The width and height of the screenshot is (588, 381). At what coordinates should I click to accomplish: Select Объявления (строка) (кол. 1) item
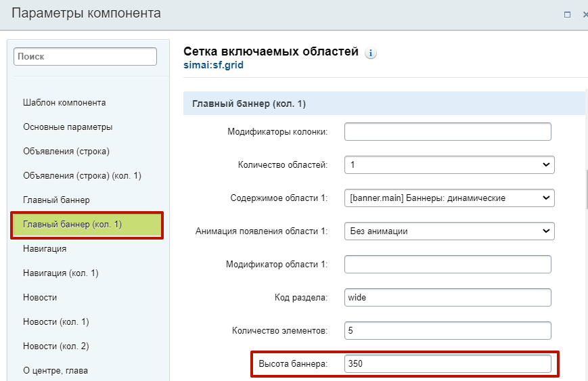82,176
